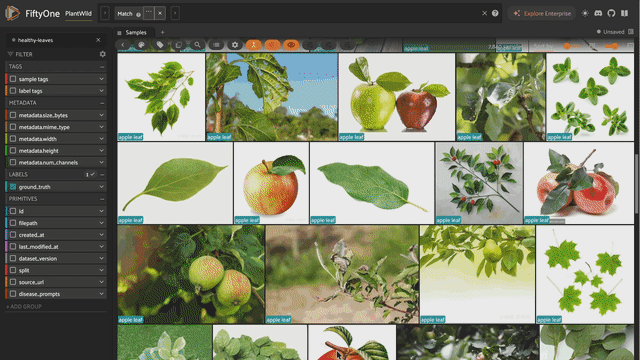Click ADD GROUP in sidebar
This screenshot has width=640, height=360.
[24, 307]
